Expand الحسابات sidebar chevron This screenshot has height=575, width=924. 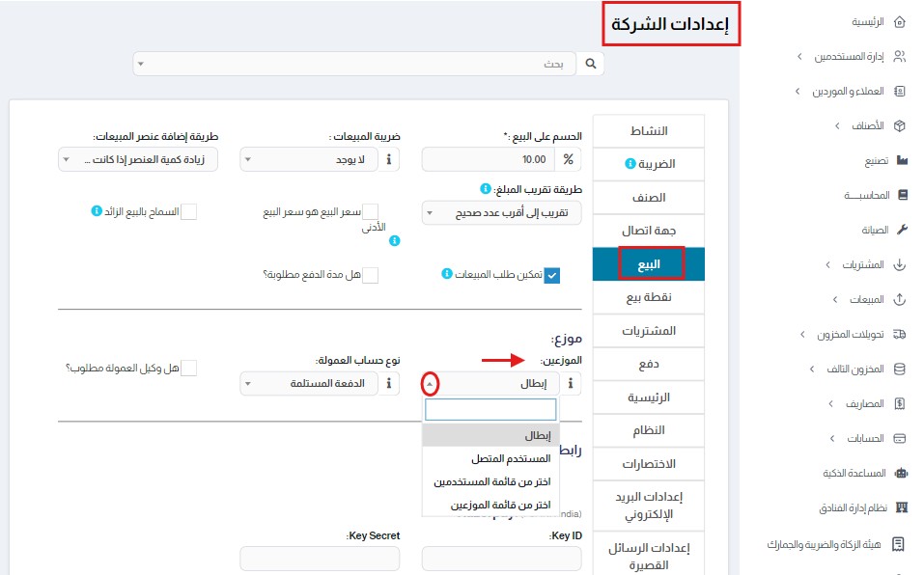tap(832, 438)
